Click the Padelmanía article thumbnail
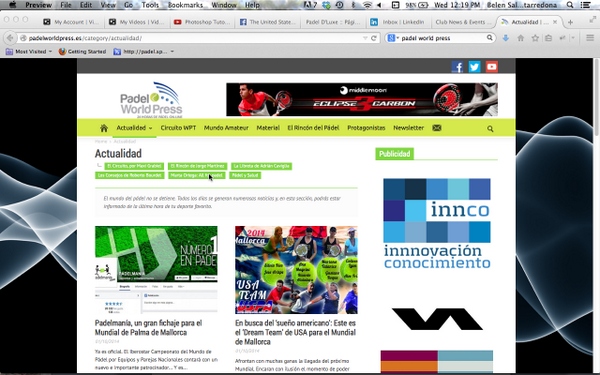The width and height of the screenshot is (600, 375). (156, 270)
